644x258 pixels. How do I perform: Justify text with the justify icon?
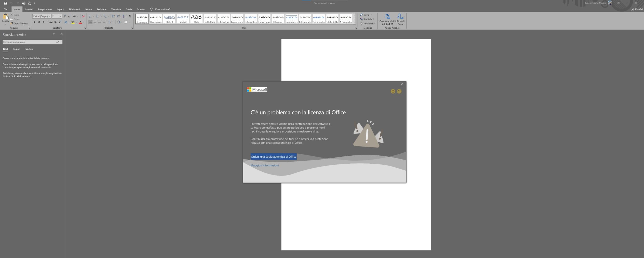(x=104, y=22)
